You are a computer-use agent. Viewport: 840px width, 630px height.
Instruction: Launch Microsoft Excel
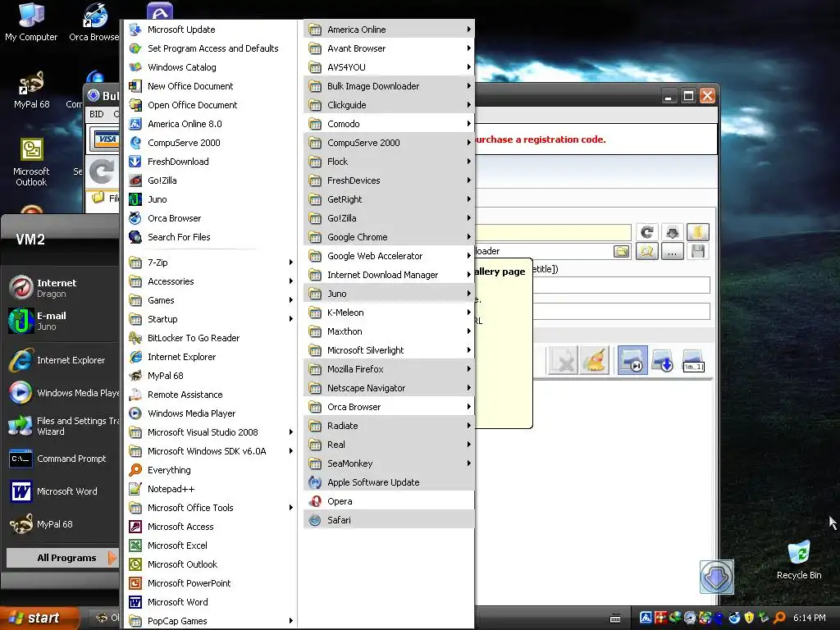pyautogui.click(x=210, y=546)
